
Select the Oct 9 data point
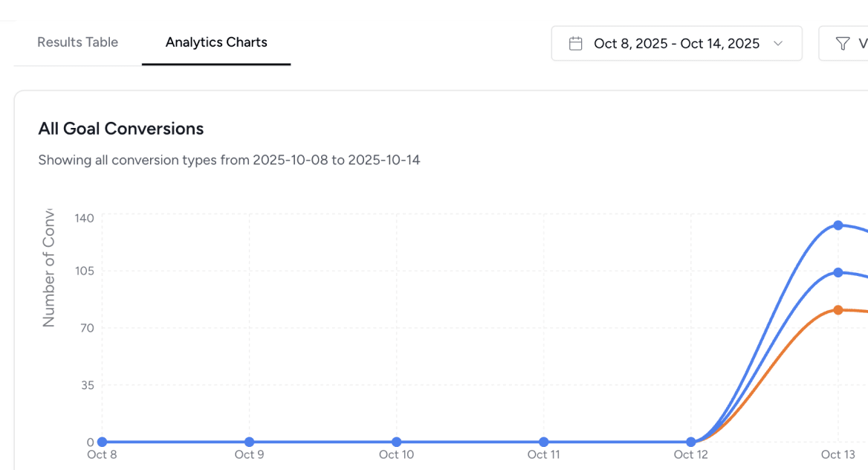[249, 442]
